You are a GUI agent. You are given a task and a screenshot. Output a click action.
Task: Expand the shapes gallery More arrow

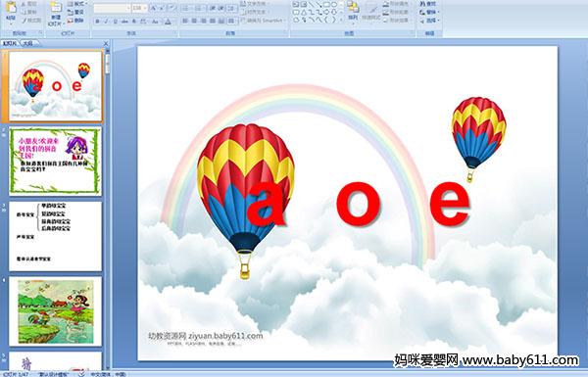340,20
